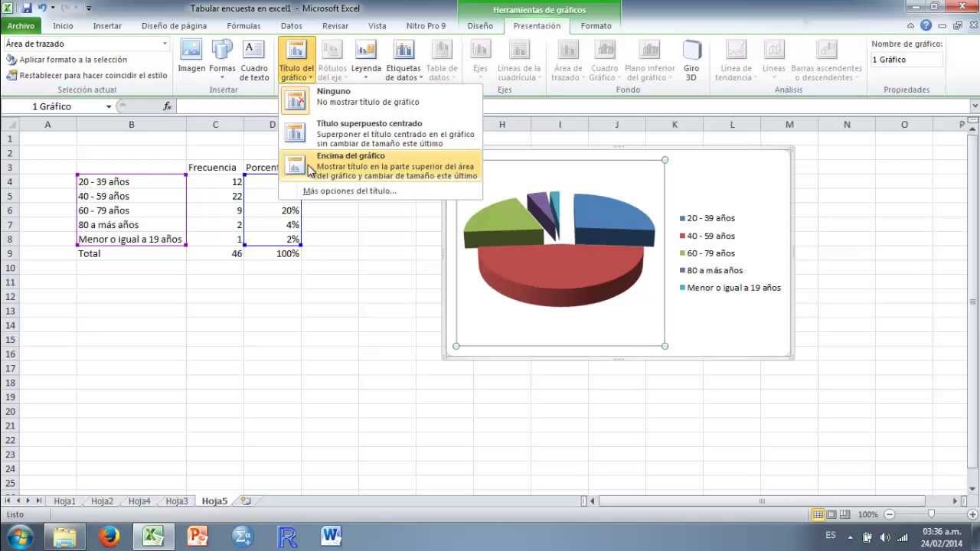Switch to chart Diseño tab
Screen dimensions: 980x551
coord(480,25)
